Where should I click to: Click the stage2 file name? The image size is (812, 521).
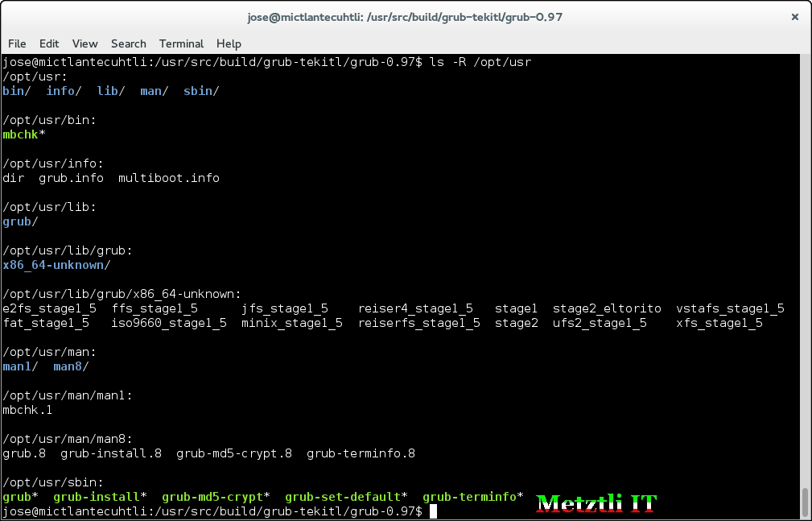(517, 324)
